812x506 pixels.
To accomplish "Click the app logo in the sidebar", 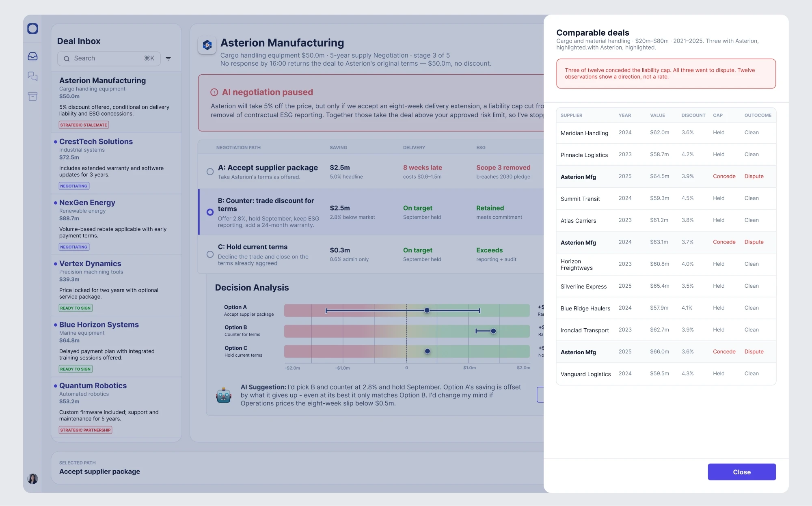I will [x=32, y=28].
